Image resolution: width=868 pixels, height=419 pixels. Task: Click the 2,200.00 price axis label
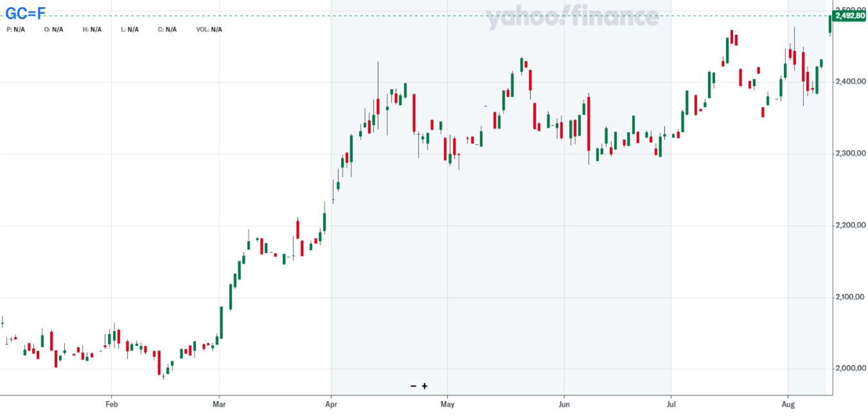coord(849,226)
